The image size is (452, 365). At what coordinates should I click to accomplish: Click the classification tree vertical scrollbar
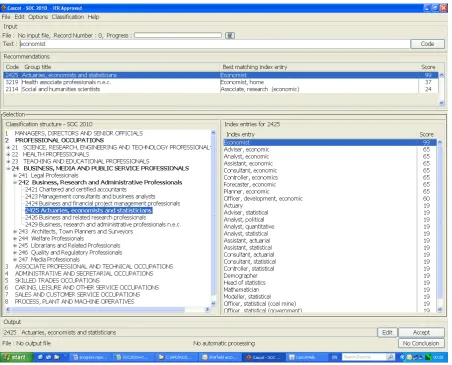[x=213, y=217]
